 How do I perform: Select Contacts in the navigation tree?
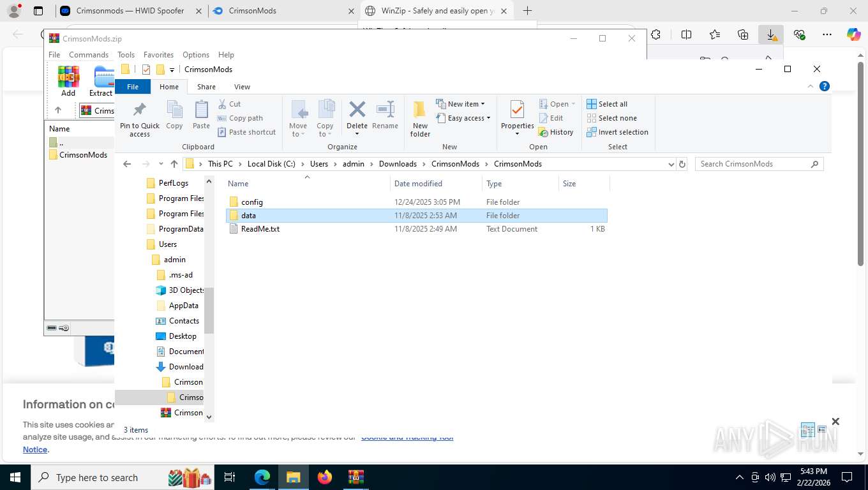tap(184, 321)
